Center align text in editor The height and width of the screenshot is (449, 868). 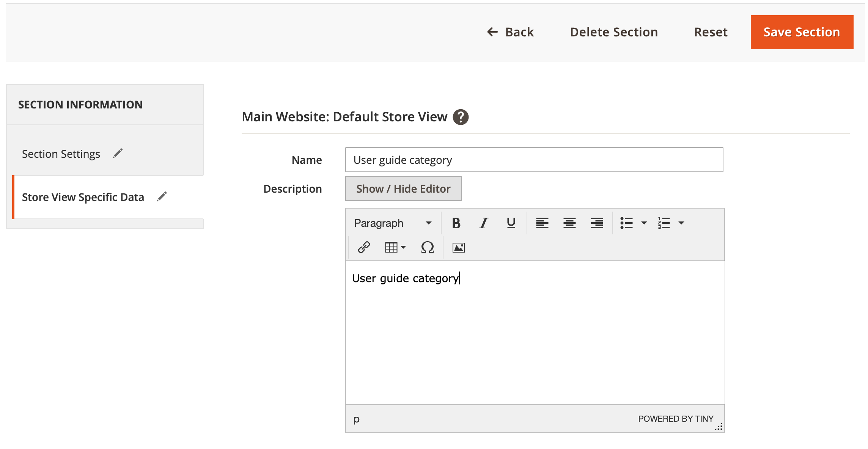569,223
